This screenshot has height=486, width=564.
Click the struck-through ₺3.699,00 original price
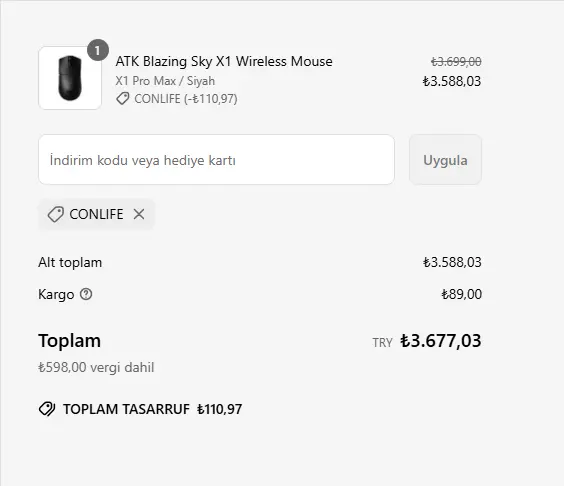point(456,62)
